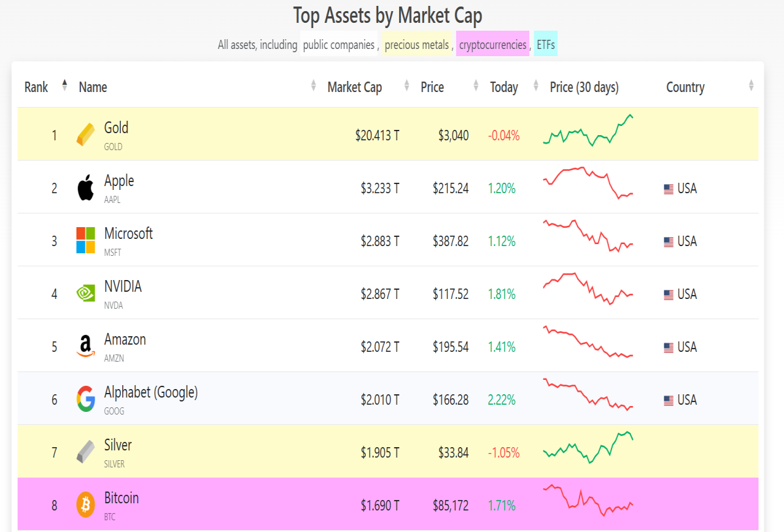Toggle the cryptocurrencies filter

[493, 44]
